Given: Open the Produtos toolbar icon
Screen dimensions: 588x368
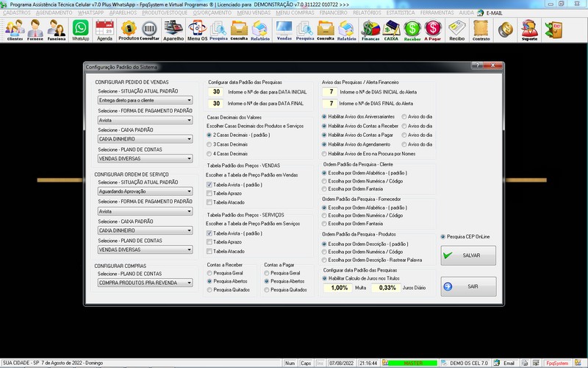Looking at the screenshot, I should pyautogui.click(x=128, y=30).
